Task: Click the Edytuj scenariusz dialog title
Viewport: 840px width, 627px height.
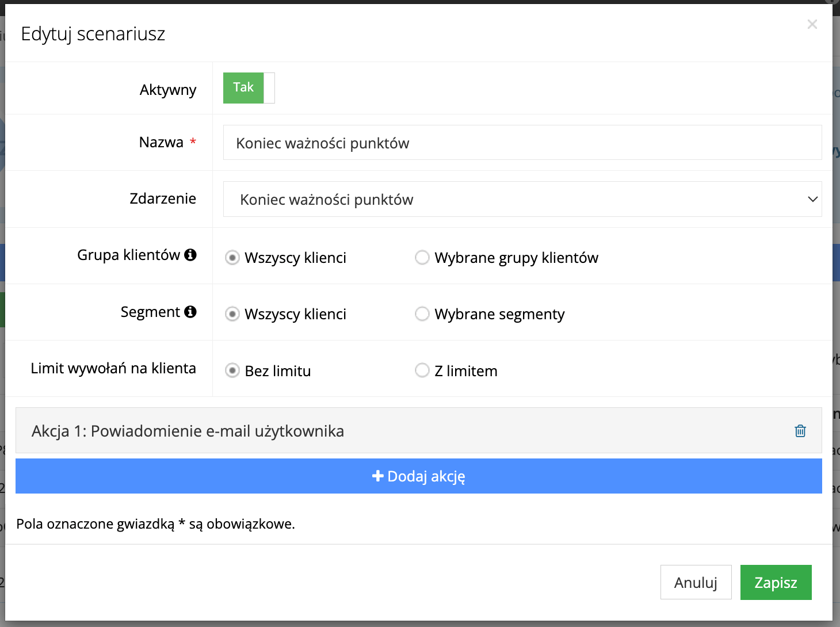Action: [x=93, y=34]
